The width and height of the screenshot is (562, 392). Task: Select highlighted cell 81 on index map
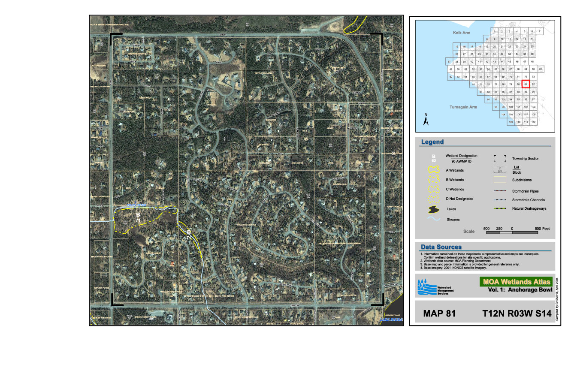(526, 84)
